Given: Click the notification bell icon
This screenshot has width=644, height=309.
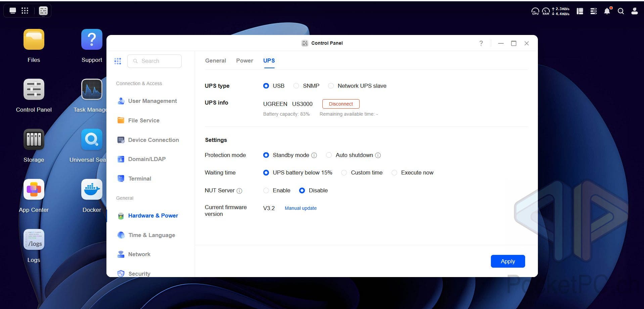Looking at the screenshot, I should click(607, 11).
